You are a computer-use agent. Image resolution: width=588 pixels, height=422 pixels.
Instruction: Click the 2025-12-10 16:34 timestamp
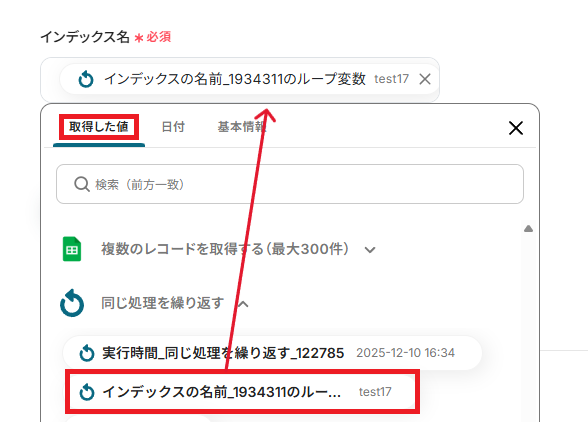405,353
